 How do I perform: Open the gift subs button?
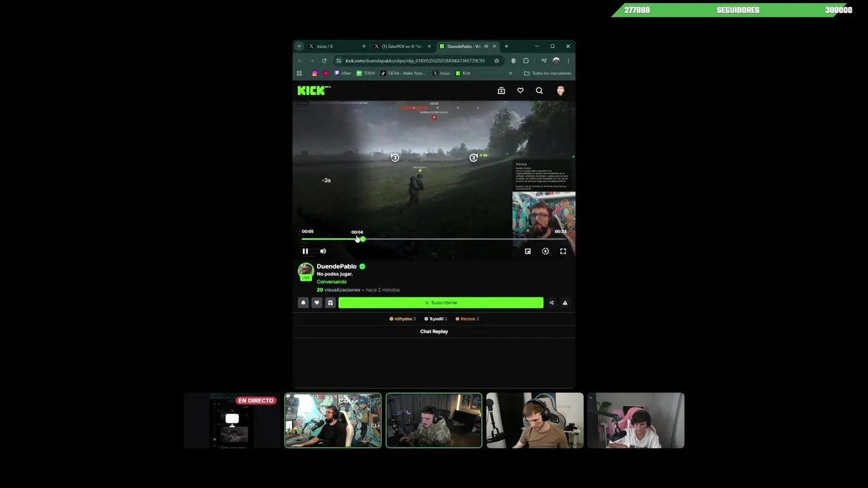330,303
